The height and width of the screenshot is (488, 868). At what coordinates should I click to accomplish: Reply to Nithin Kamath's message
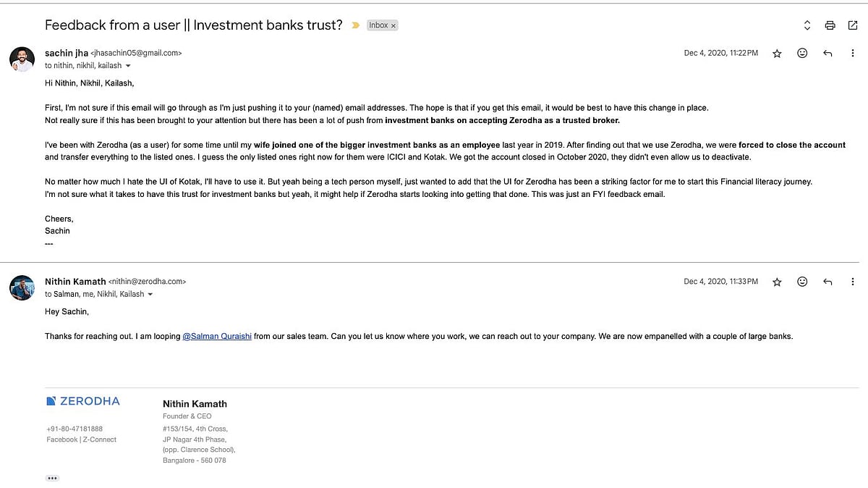coord(827,282)
